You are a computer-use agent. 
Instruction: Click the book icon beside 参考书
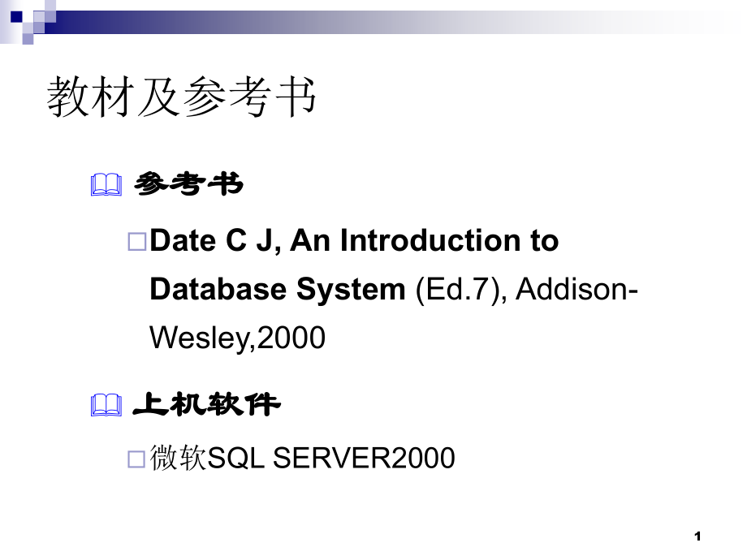[106, 186]
